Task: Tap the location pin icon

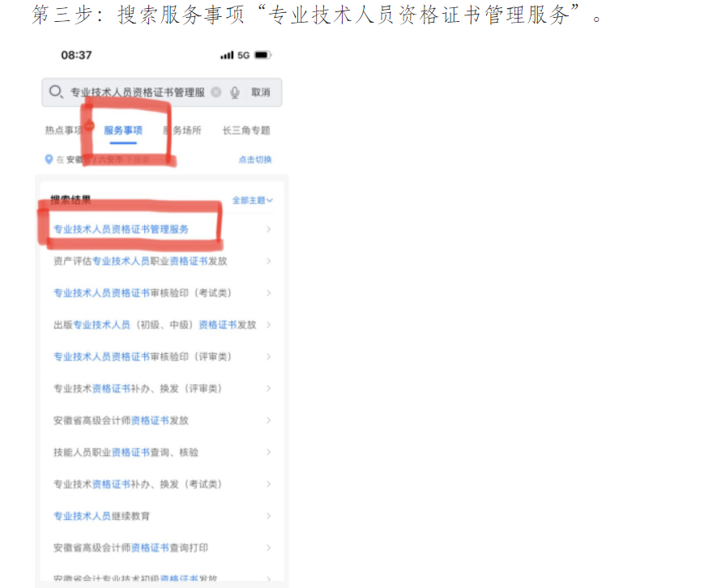Action: coord(49,159)
